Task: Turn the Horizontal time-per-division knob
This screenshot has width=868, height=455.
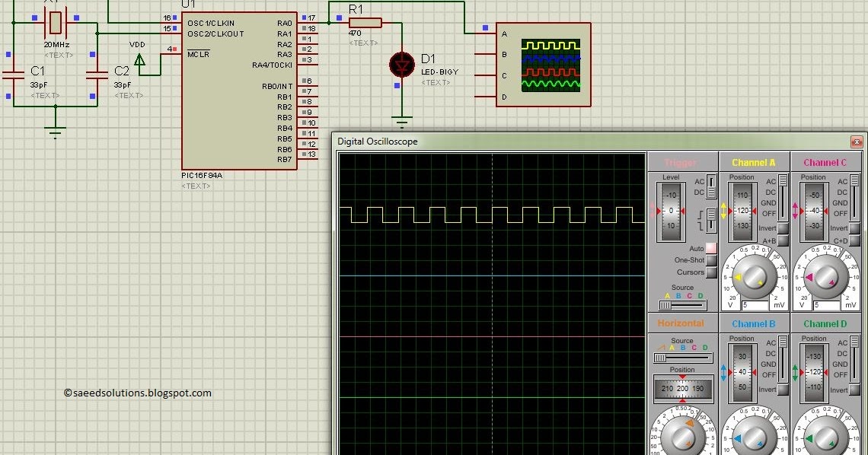Action: click(x=683, y=437)
